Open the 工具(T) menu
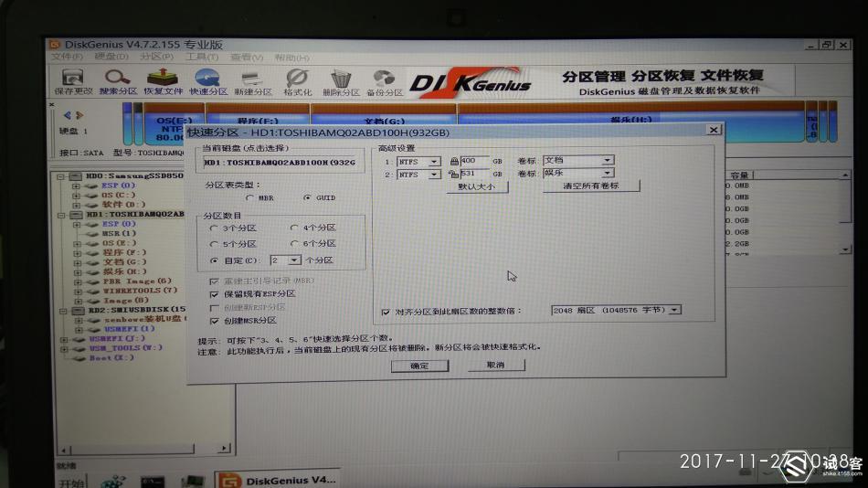The height and width of the screenshot is (488, 868). [x=202, y=57]
